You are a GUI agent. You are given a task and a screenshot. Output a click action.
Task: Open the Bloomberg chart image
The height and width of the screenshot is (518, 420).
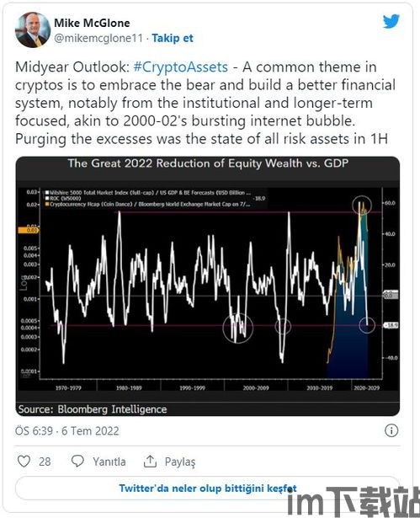pos(208,286)
